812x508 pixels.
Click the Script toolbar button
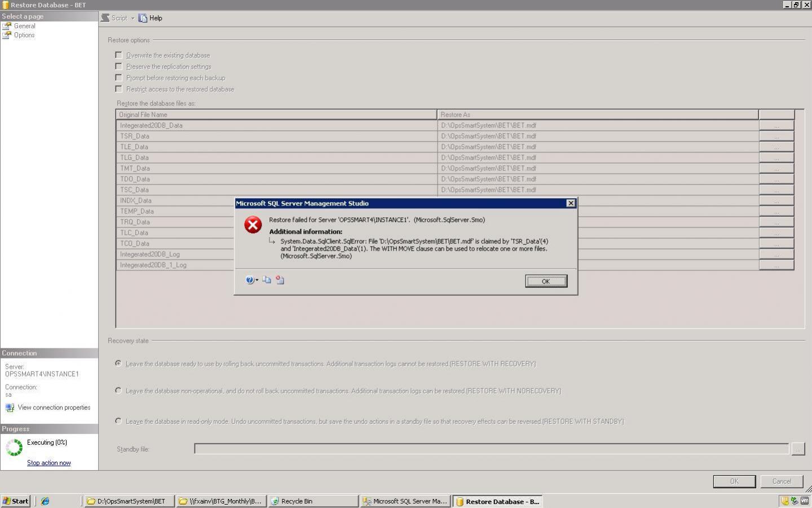[x=114, y=18]
